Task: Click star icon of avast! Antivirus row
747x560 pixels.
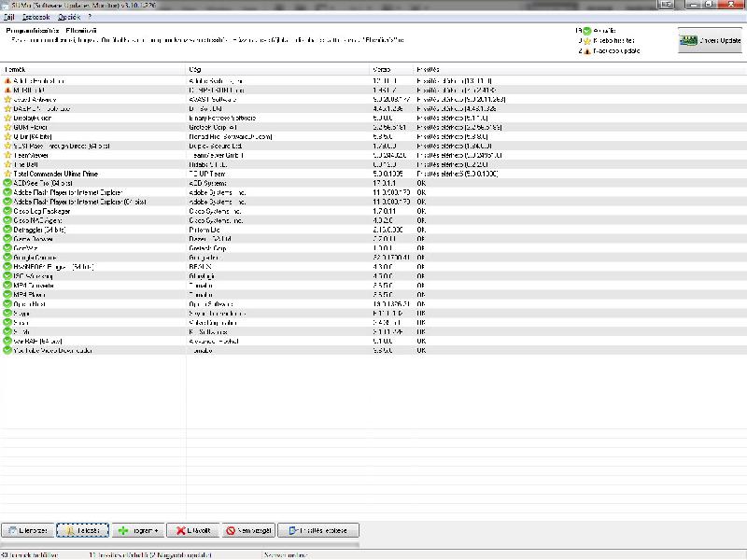Action: tap(7, 100)
